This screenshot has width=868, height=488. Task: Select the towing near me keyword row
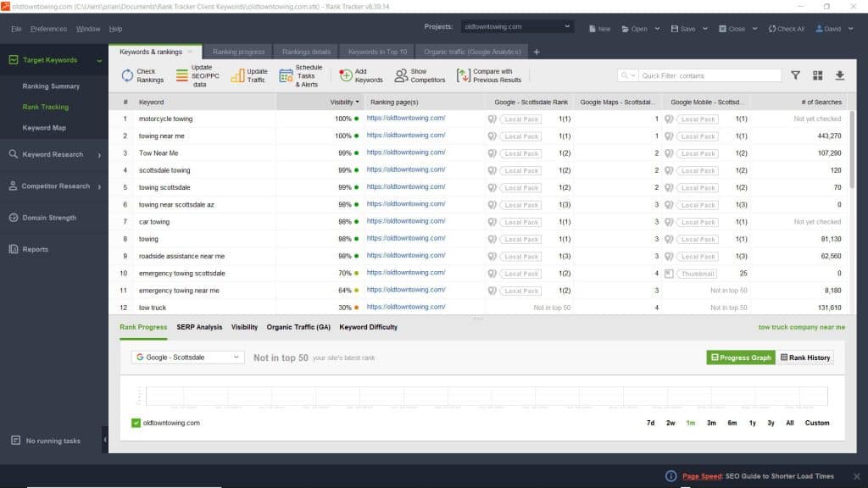(479, 136)
